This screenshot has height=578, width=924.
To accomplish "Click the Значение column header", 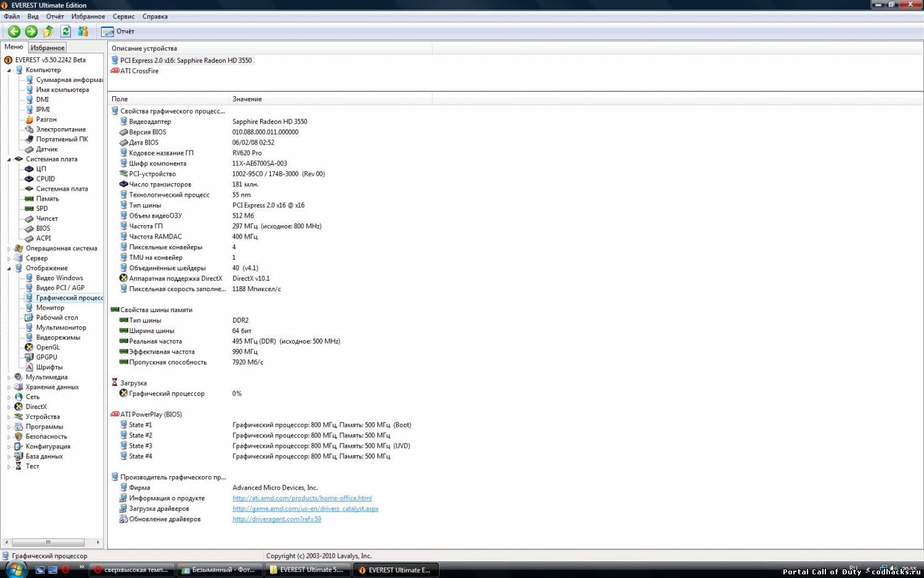I will (x=330, y=99).
